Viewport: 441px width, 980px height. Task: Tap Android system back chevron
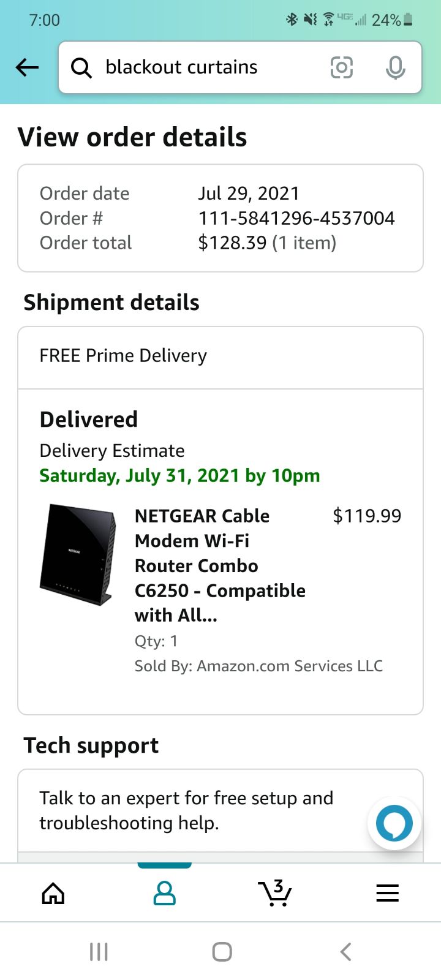tap(345, 952)
